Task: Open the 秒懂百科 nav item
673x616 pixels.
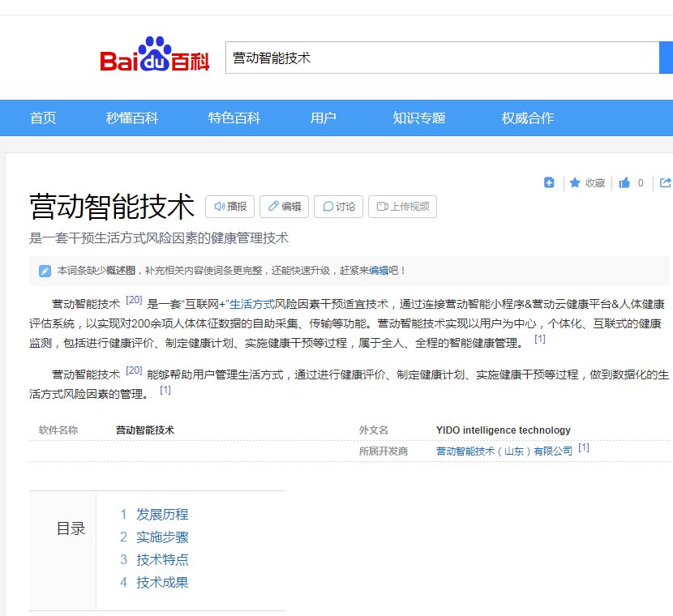Action: (132, 118)
